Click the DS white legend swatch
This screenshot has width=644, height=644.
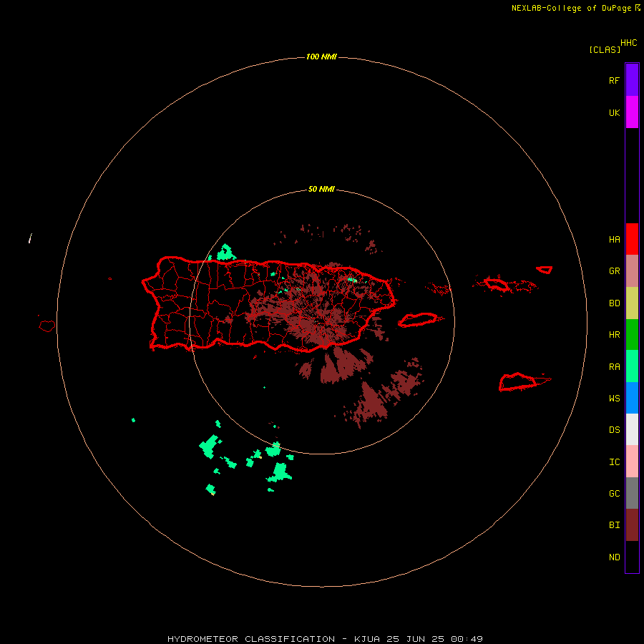[x=632, y=429]
